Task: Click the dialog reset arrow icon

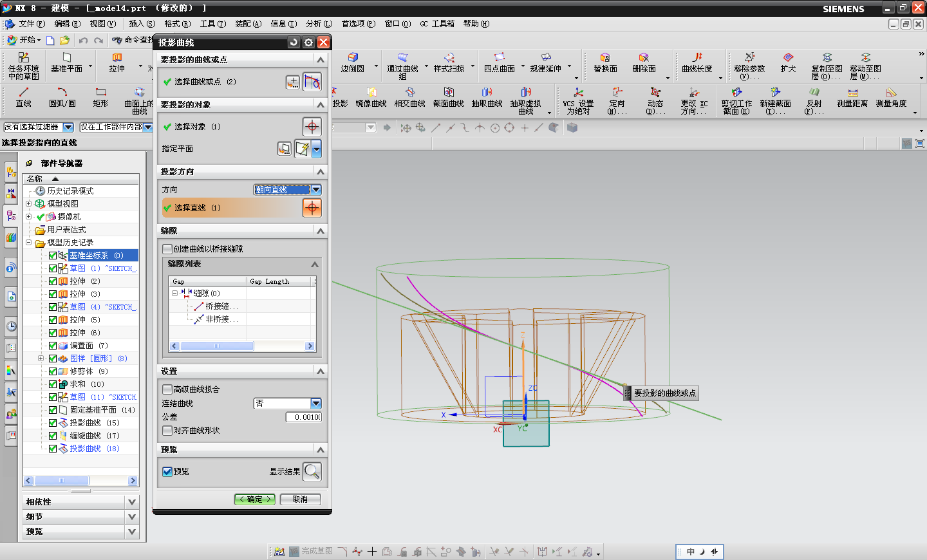Action: tap(294, 42)
